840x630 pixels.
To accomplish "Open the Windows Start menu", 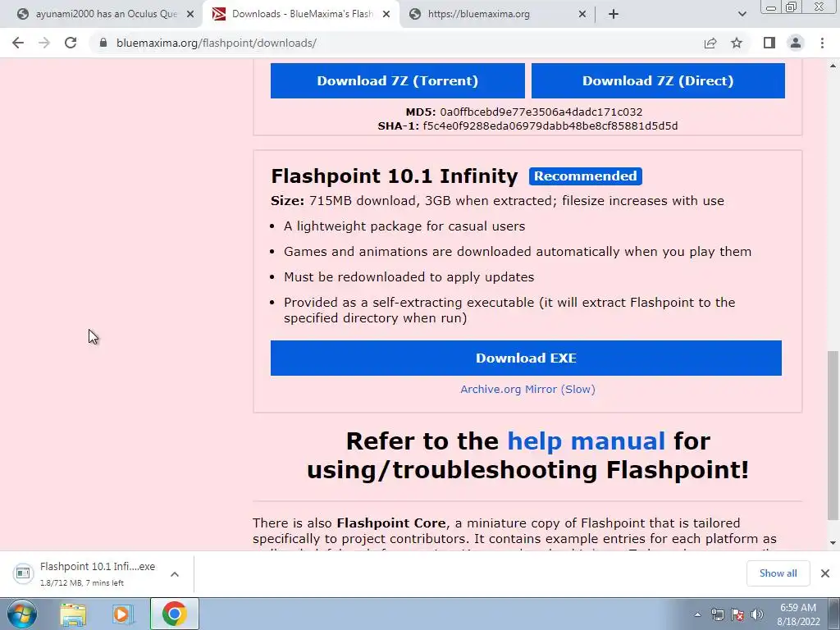I will tap(21, 614).
